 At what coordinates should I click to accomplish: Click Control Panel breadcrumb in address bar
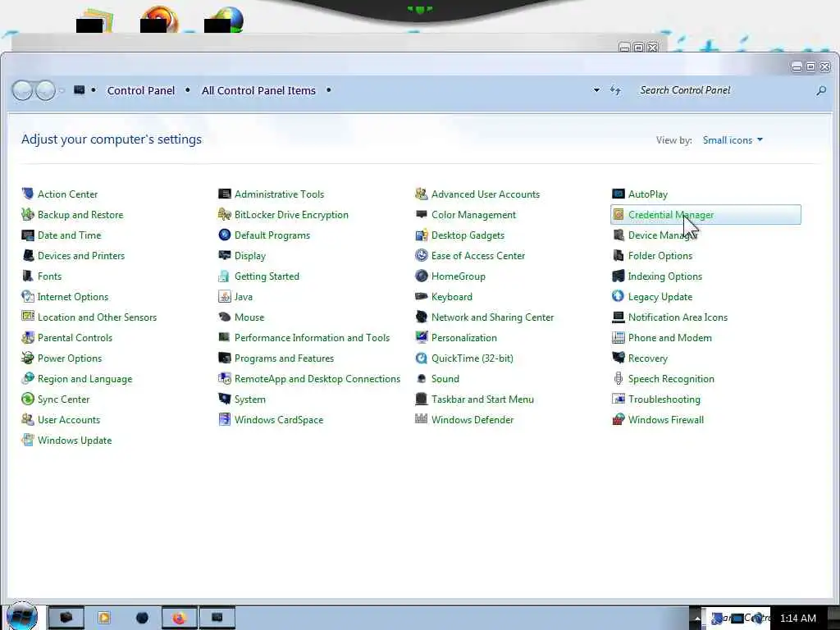pos(141,90)
